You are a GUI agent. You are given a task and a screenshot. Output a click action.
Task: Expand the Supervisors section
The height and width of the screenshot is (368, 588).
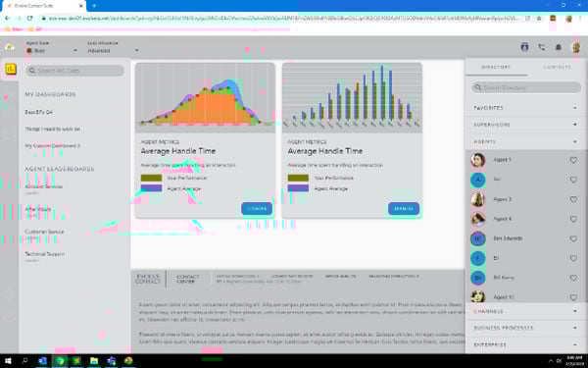[x=525, y=125]
